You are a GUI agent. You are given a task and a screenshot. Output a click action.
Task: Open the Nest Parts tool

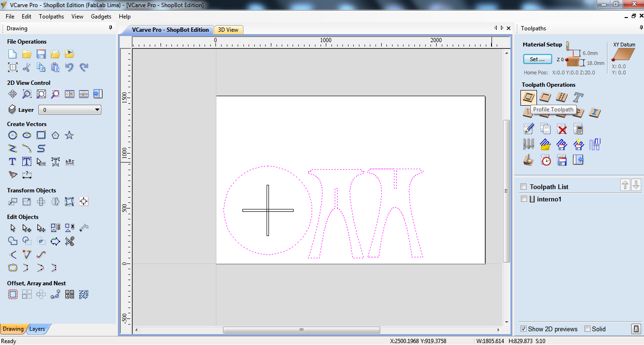[x=84, y=294]
